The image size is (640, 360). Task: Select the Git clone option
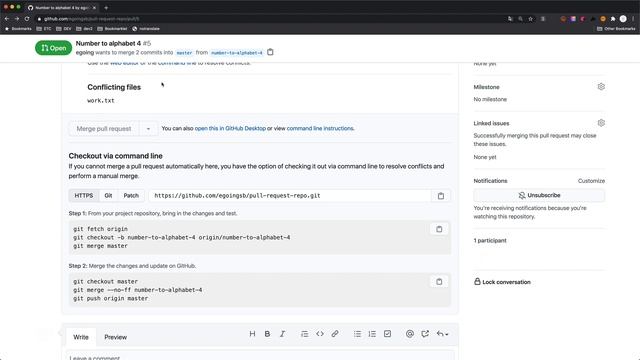click(x=108, y=196)
